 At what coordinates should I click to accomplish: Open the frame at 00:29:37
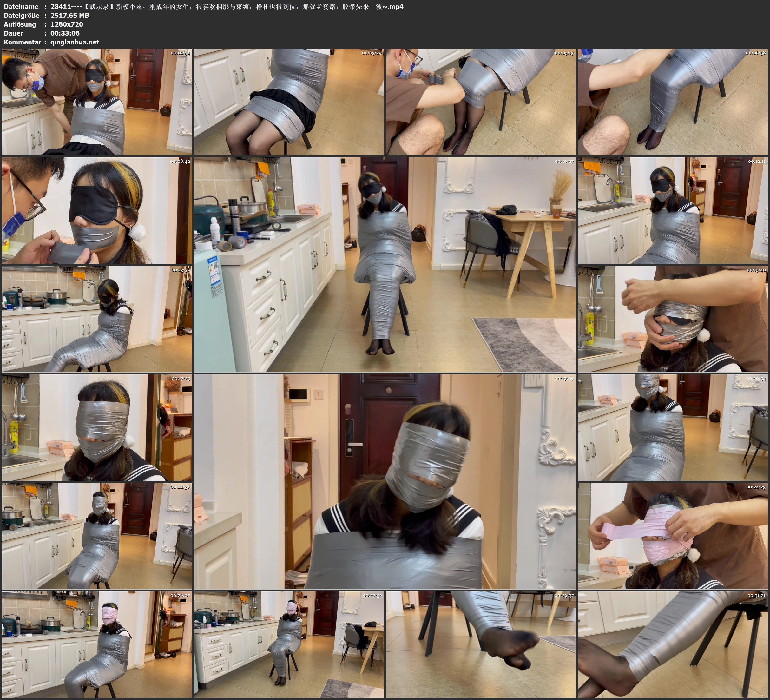480,644
